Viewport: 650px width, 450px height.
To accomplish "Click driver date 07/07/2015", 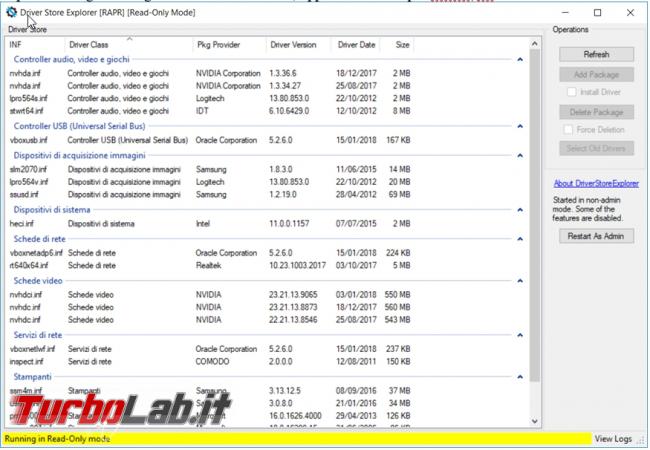I will pyautogui.click(x=356, y=224).
